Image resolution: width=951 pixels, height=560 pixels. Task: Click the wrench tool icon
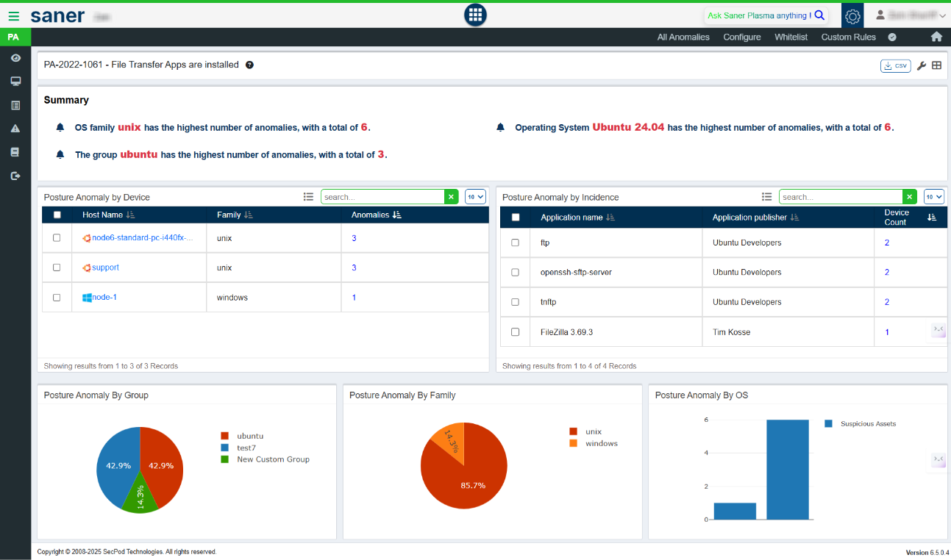pyautogui.click(x=921, y=65)
